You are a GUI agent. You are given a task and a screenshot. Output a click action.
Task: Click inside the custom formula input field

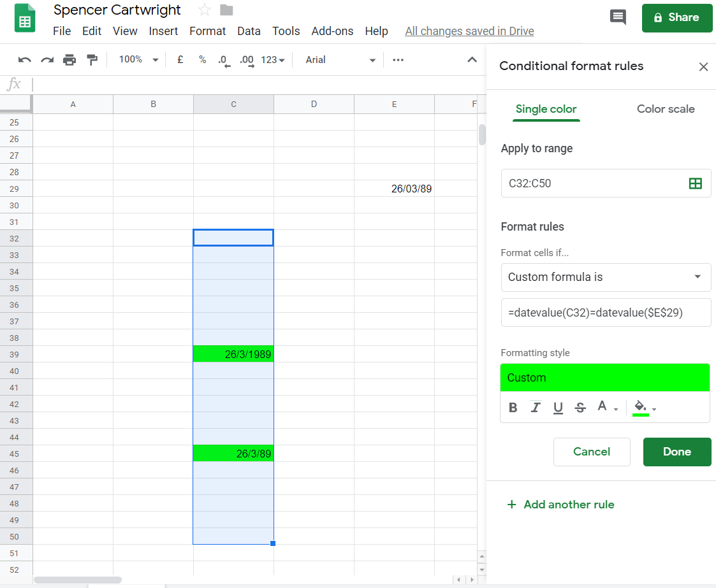(x=605, y=312)
